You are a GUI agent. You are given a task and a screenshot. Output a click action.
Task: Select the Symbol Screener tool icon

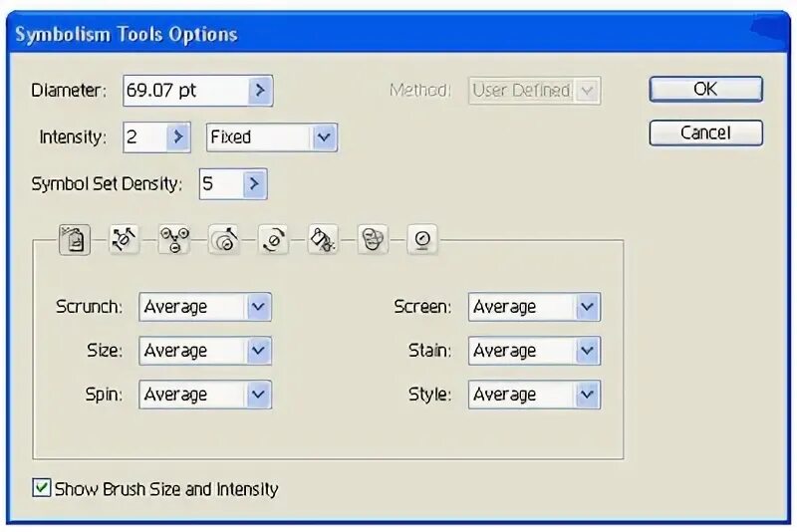click(373, 239)
